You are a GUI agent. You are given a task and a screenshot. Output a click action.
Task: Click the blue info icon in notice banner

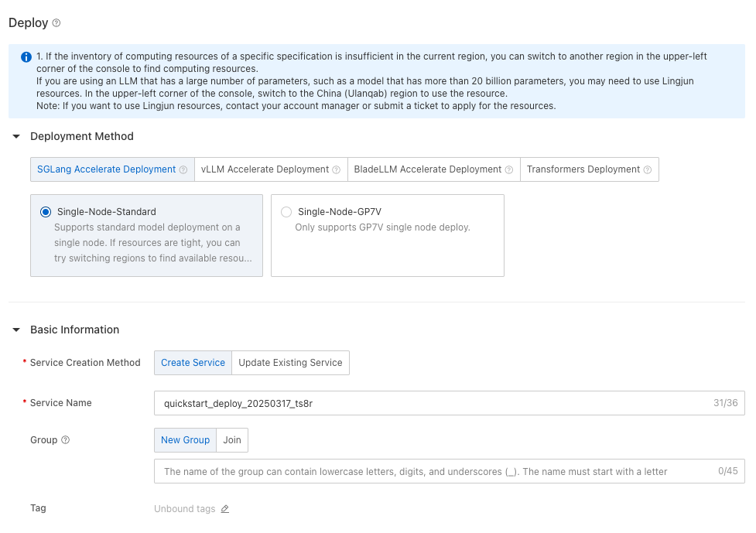tap(26, 57)
